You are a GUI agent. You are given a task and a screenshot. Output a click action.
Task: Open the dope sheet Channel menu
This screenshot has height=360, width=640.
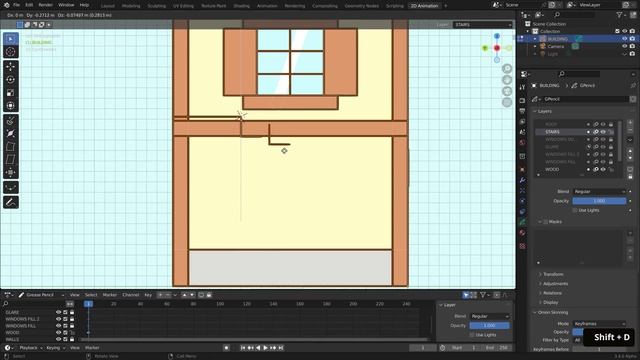pos(131,295)
